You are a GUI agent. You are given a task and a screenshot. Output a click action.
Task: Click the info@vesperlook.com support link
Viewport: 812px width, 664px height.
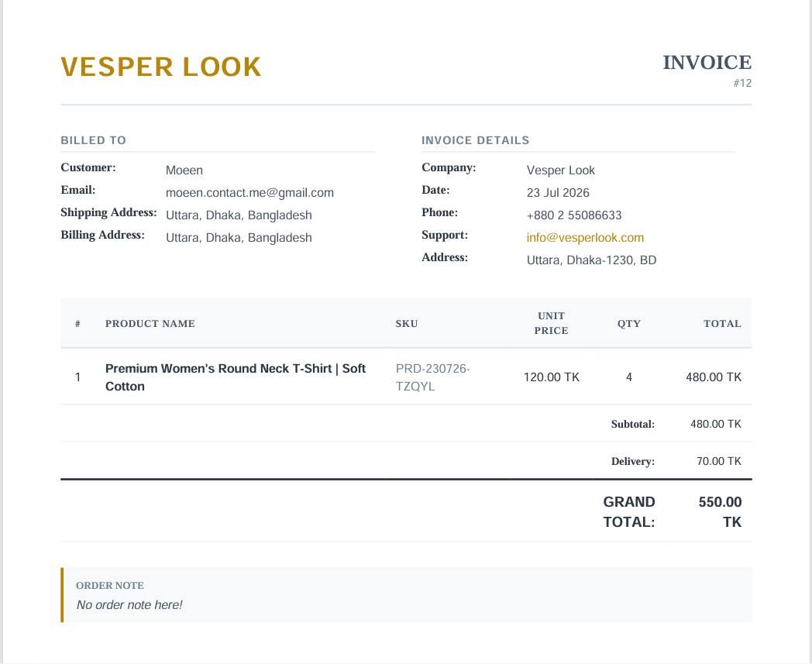585,238
